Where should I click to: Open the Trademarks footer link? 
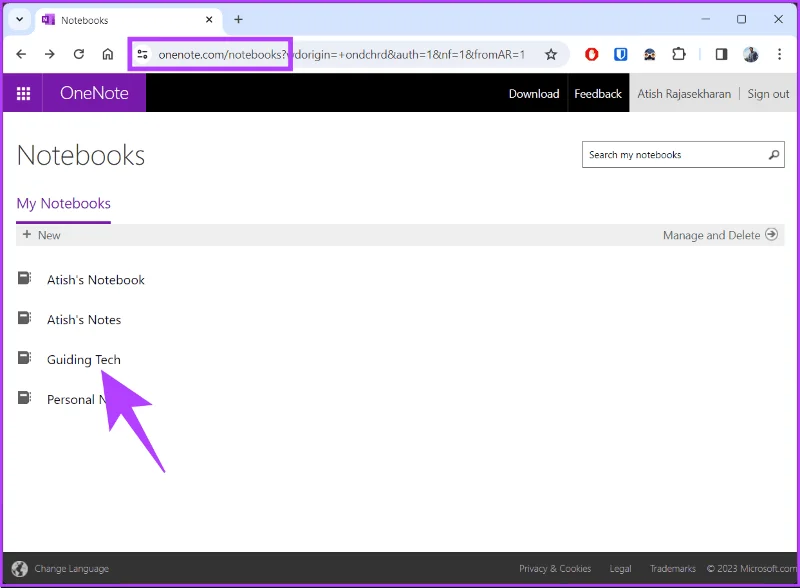pos(672,569)
